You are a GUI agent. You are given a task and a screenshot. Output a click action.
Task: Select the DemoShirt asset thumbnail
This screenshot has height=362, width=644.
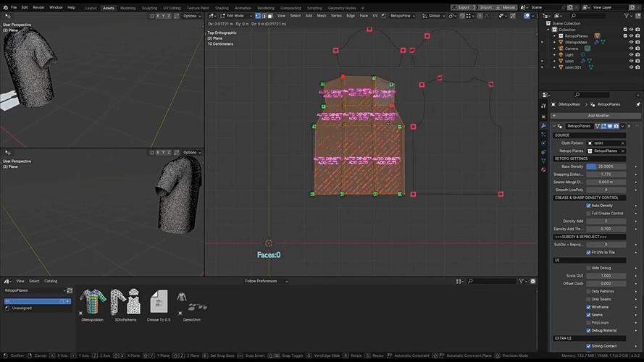(x=192, y=302)
